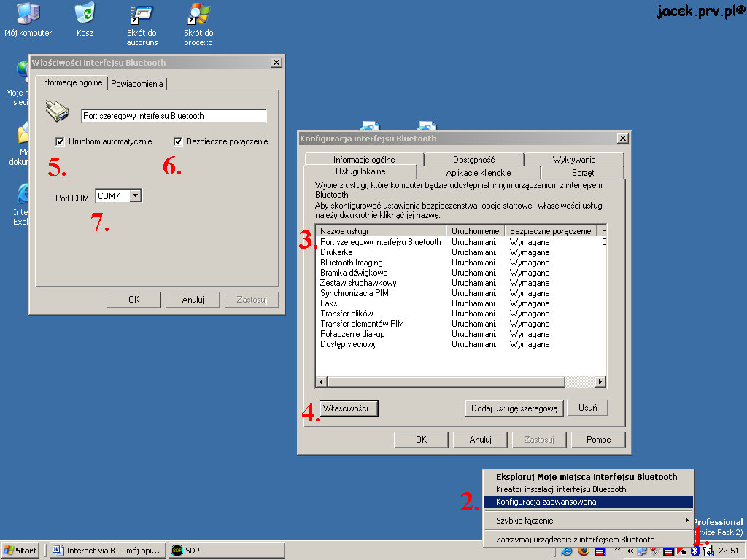Choose Konfiguracja zaawansowana menu item
Image resolution: width=747 pixels, height=560 pixels.
click(589, 502)
